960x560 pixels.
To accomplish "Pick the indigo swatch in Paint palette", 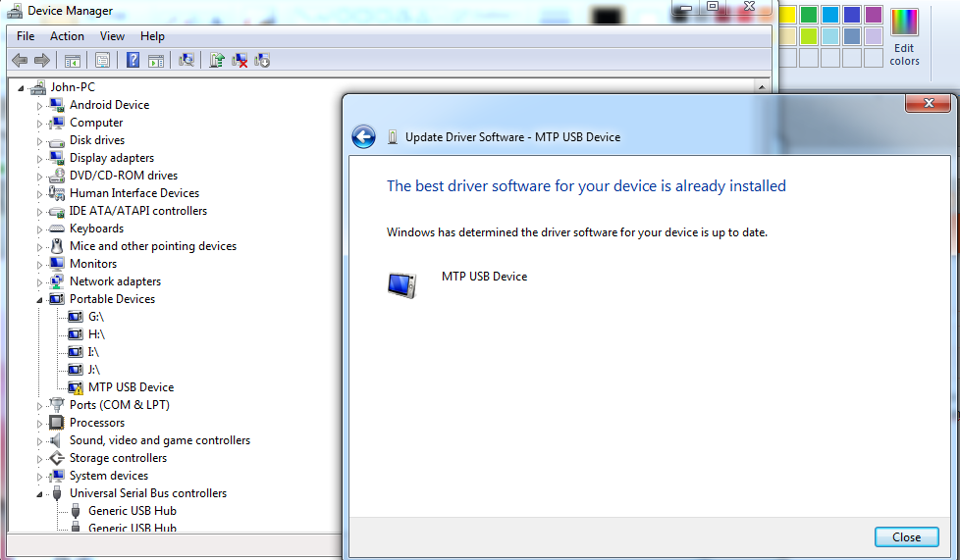I will [x=852, y=14].
